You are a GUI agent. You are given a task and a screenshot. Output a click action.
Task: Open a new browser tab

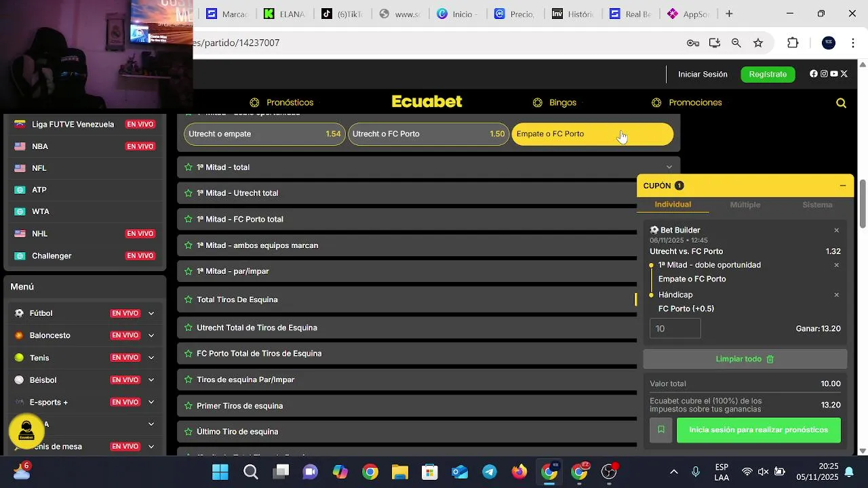click(x=729, y=14)
